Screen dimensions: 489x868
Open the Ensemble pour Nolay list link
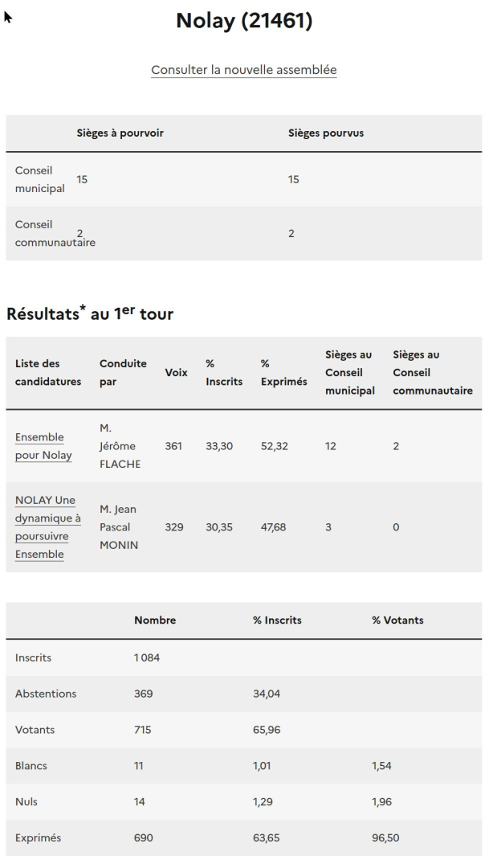pos(43,446)
